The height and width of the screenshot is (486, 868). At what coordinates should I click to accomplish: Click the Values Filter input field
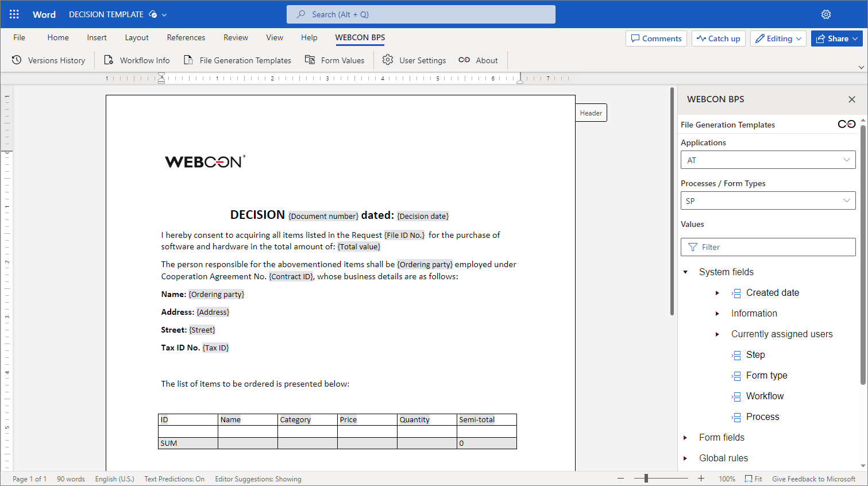coord(768,247)
